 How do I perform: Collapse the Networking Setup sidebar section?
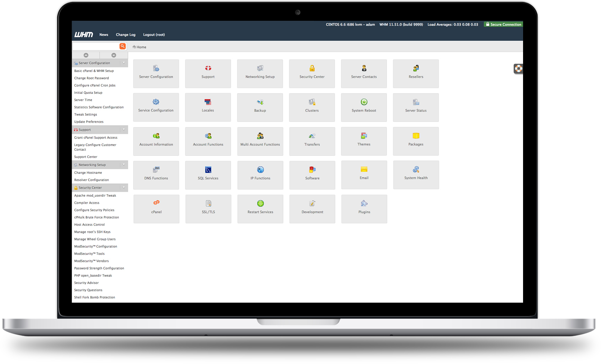[x=124, y=165]
